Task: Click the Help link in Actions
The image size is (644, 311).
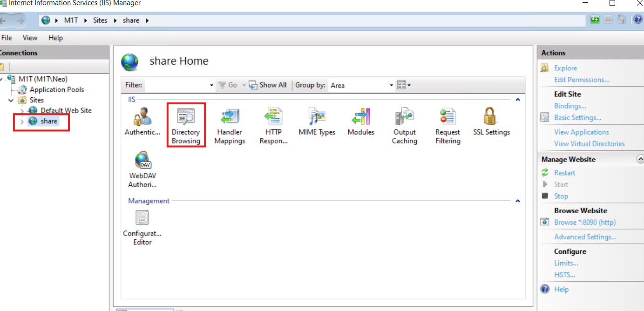Action: (561, 289)
